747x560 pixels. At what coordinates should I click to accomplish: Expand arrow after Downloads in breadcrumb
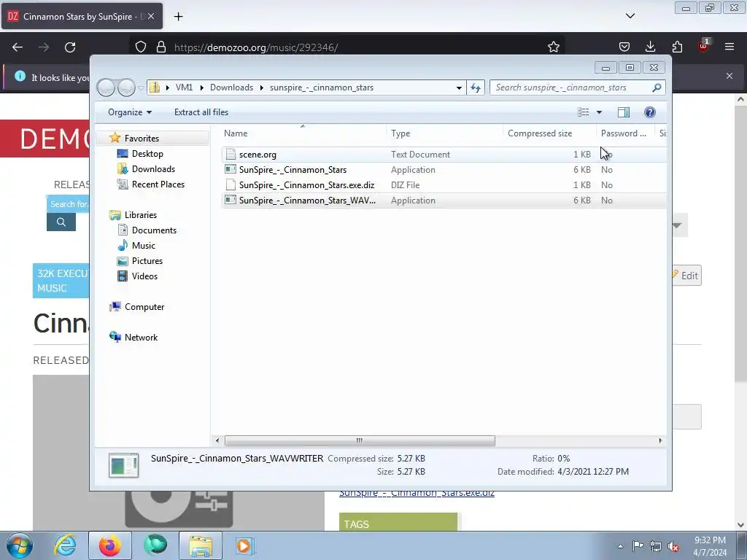[x=262, y=87]
